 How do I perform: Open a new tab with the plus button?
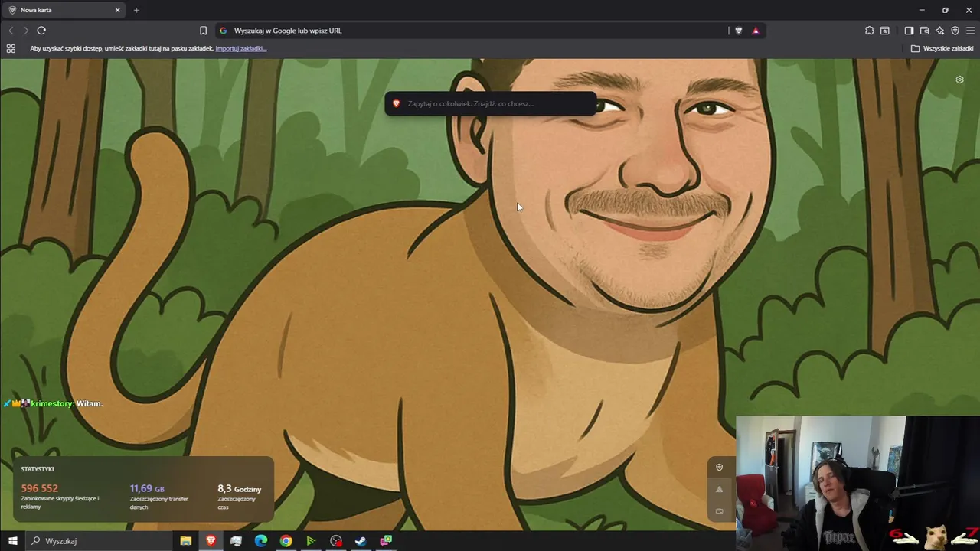[x=136, y=10]
